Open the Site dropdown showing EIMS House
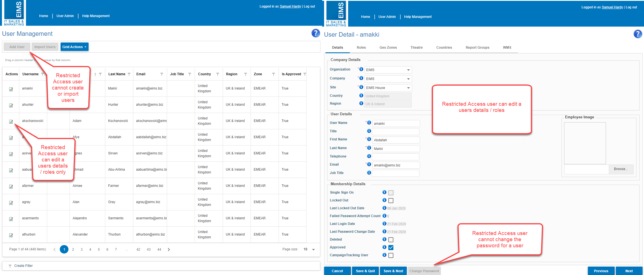The height and width of the screenshot is (275, 644). (x=388, y=88)
